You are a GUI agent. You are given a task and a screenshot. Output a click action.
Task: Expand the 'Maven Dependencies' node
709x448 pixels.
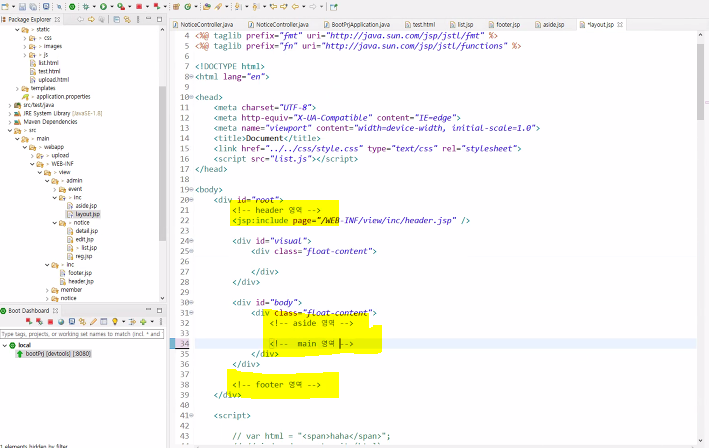(9, 122)
